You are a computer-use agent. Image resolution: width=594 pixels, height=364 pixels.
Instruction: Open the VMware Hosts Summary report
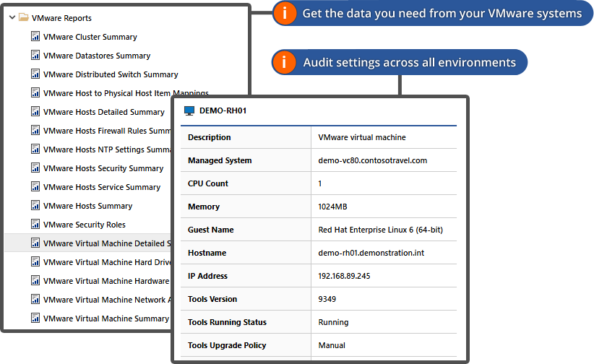[87, 206]
